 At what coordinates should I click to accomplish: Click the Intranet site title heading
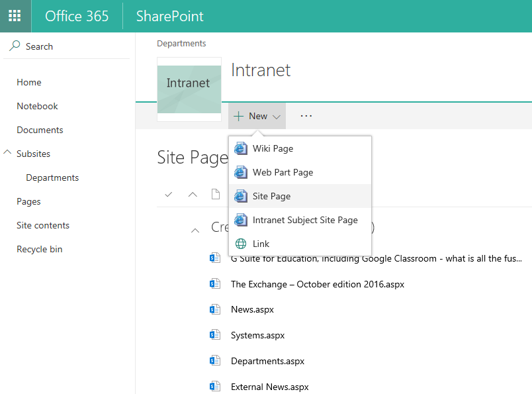coord(261,70)
